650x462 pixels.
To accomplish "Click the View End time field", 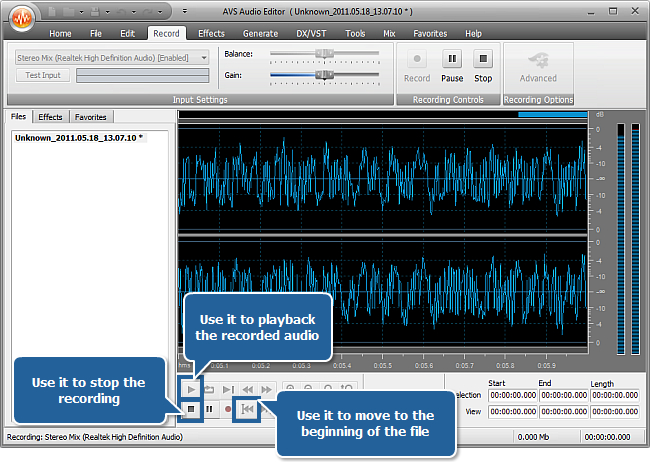I will pyautogui.click(x=564, y=411).
